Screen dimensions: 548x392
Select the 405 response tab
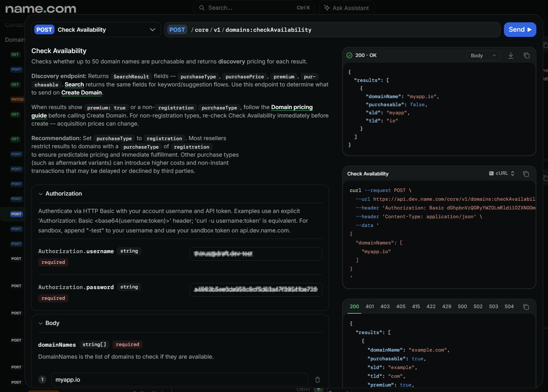coord(401,307)
